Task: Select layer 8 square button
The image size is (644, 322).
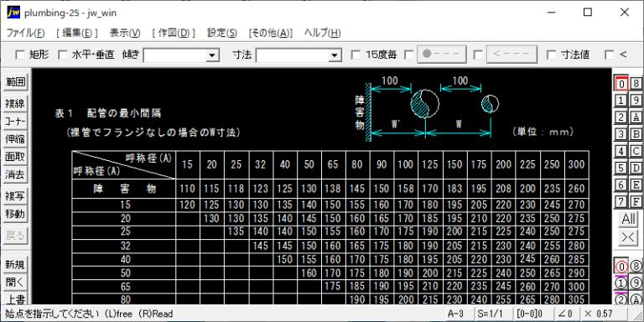Action: coord(636,83)
